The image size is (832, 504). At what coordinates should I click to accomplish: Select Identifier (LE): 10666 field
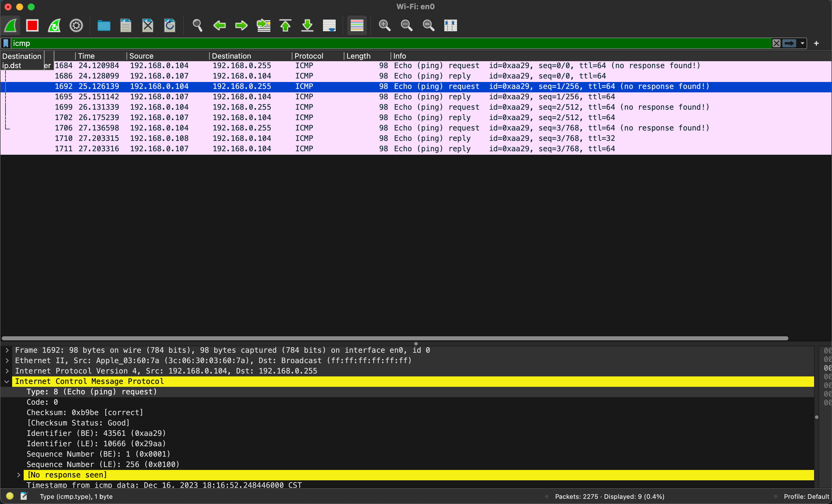pyautogui.click(x=407, y=444)
